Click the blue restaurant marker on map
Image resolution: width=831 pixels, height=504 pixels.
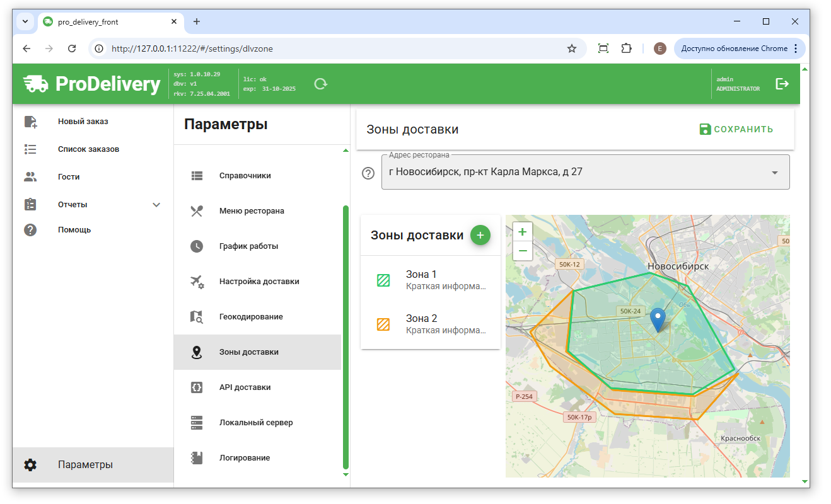coord(658,319)
